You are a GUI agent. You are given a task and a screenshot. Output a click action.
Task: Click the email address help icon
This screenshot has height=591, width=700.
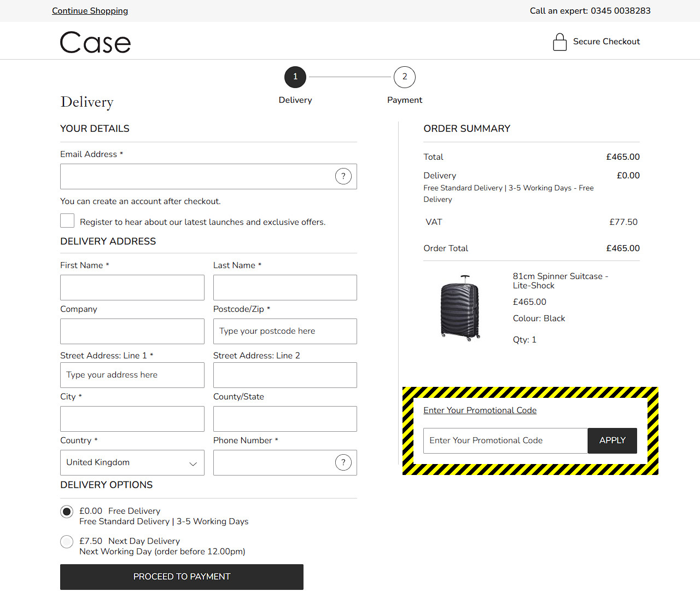pos(343,176)
